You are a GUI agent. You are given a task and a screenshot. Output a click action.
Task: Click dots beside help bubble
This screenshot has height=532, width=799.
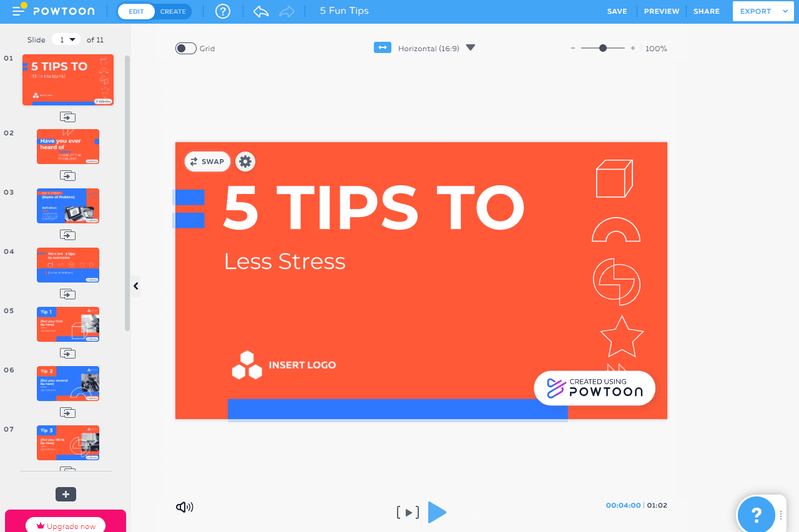click(x=781, y=515)
